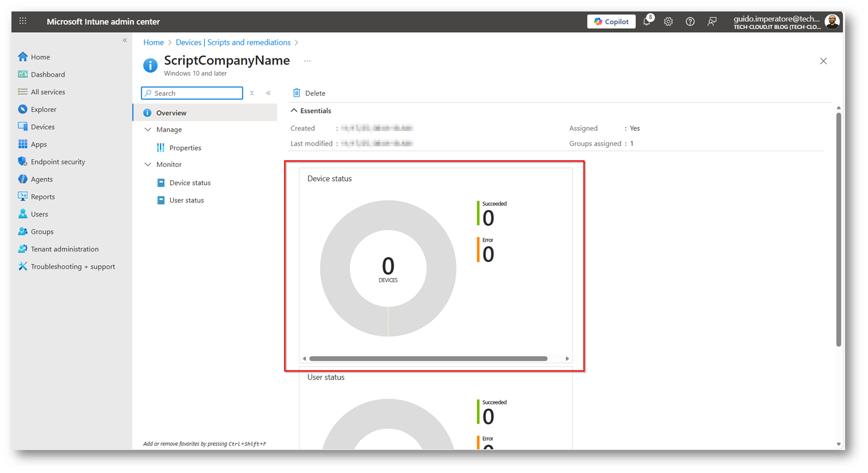Collapse the Essentials section
The height and width of the screenshot is (473, 868).
[294, 111]
